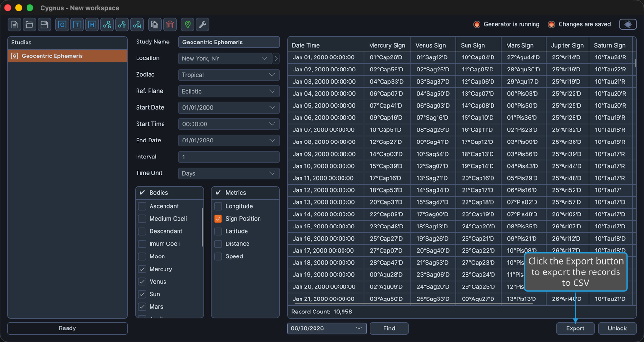Screen dimensions: 644x342
Task: Open the Zodiac dropdown set to Tropical
Action: tap(229, 75)
